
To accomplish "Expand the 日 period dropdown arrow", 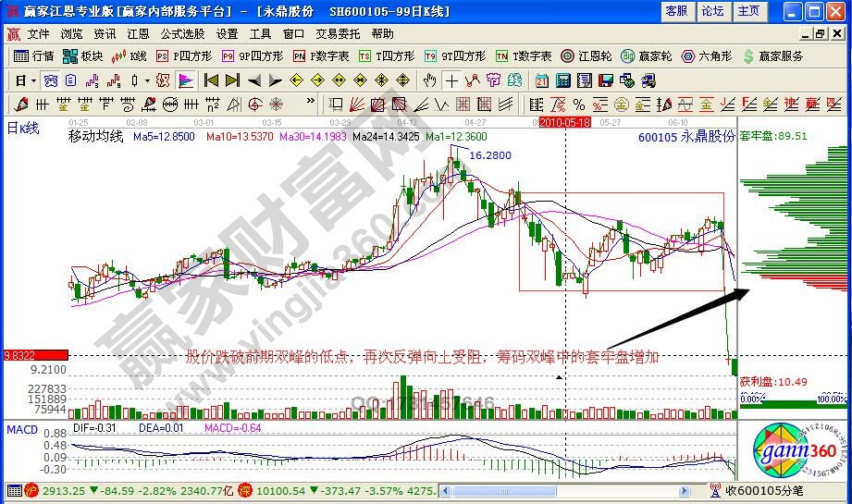I will point(34,80).
